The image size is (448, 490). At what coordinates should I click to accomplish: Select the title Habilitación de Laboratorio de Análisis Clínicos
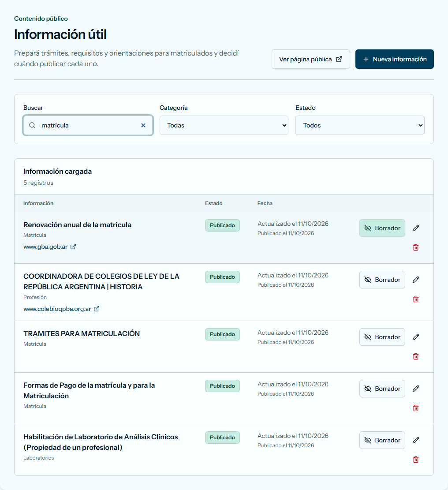point(101,442)
